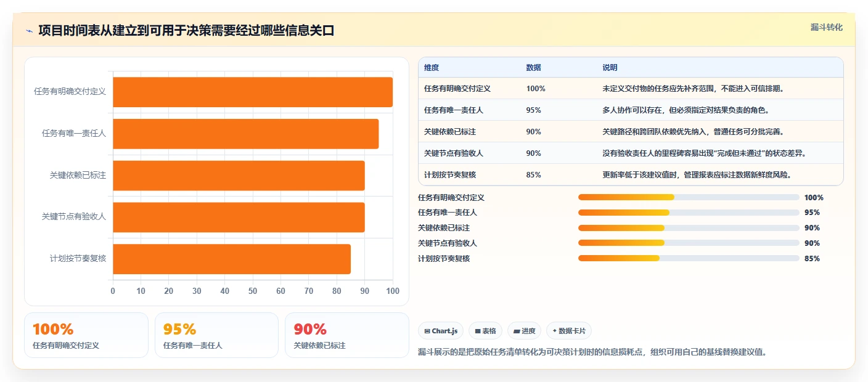
Task: Click the chart y-axis label 任务有明确交付定义
Action: point(70,92)
